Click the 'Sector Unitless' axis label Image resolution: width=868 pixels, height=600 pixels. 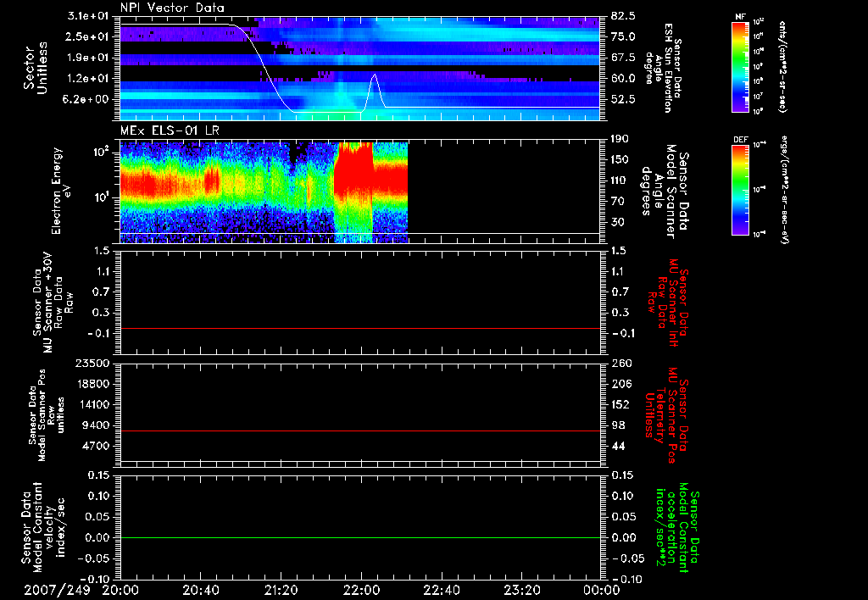tap(35, 68)
